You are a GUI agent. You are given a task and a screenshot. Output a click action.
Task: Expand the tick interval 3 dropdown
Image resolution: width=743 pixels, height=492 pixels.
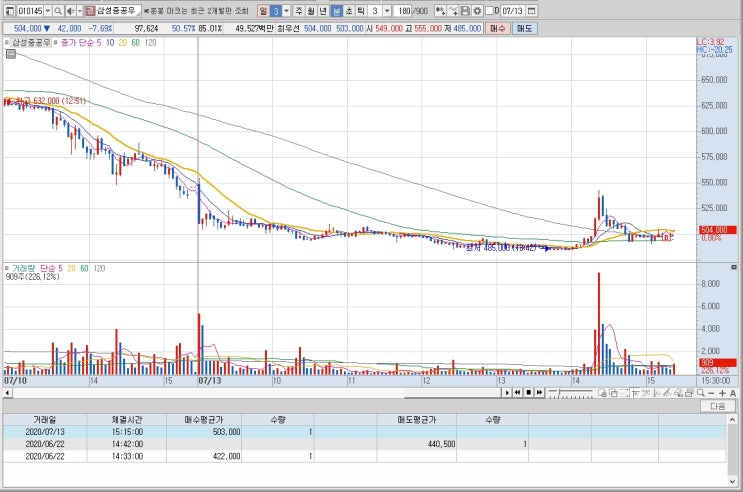[x=387, y=10]
